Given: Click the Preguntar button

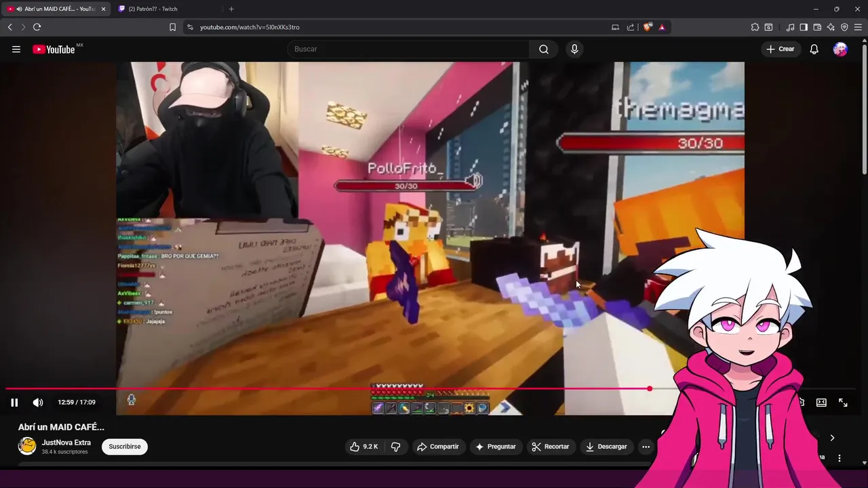Looking at the screenshot, I should [496, 447].
